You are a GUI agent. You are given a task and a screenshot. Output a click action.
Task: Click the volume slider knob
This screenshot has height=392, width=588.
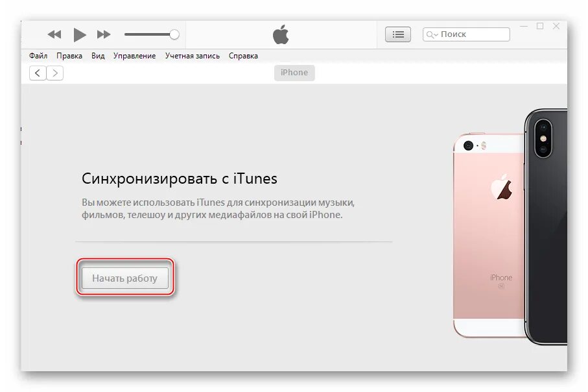pyautogui.click(x=174, y=34)
